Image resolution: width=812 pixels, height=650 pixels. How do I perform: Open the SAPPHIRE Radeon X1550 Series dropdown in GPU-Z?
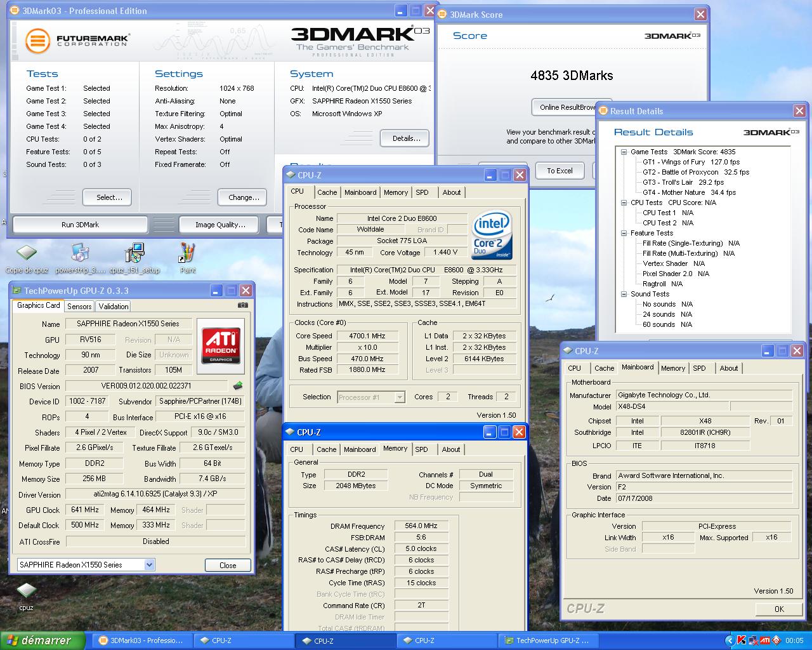149,564
